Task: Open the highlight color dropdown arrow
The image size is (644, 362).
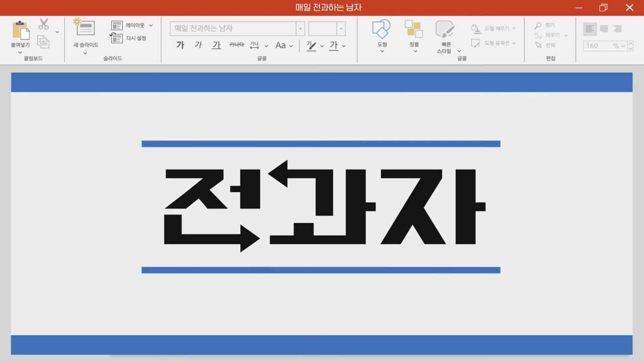Action: click(x=322, y=46)
